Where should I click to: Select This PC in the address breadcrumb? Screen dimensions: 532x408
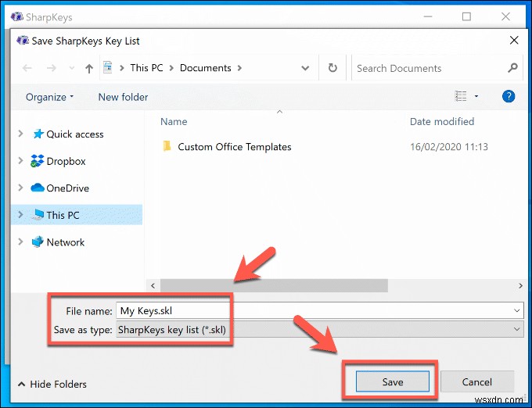tap(146, 68)
